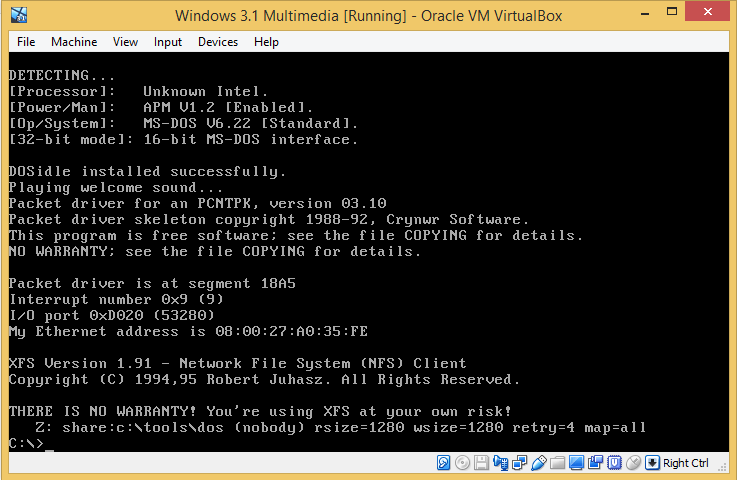
Task: Click the 'MS-DOS V6.22 [Standard]' text
Action: [251, 124]
